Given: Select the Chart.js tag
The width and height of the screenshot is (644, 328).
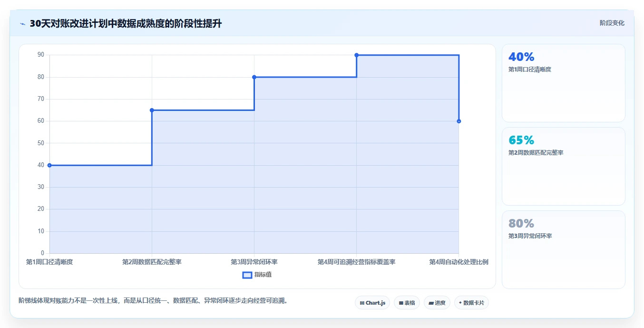Looking at the screenshot, I should pos(372,303).
